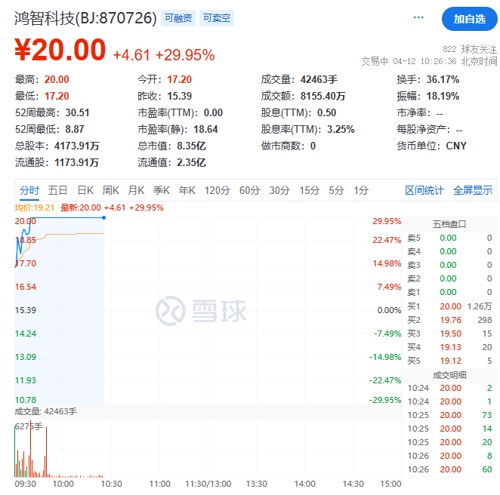Click the 可融资 tag
This screenshot has width=500, height=495.
click(178, 18)
